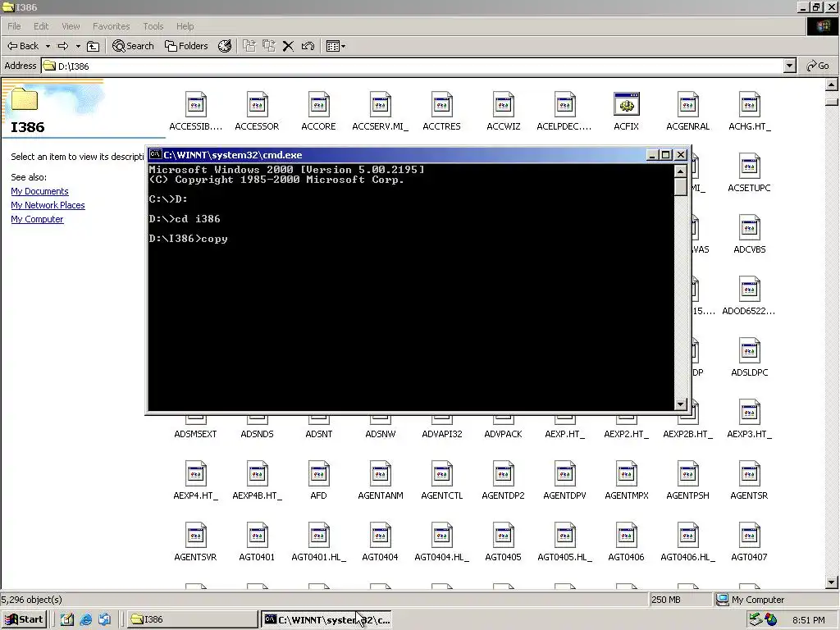
Task: Select the ADSLDPC file icon
Action: pos(750,350)
